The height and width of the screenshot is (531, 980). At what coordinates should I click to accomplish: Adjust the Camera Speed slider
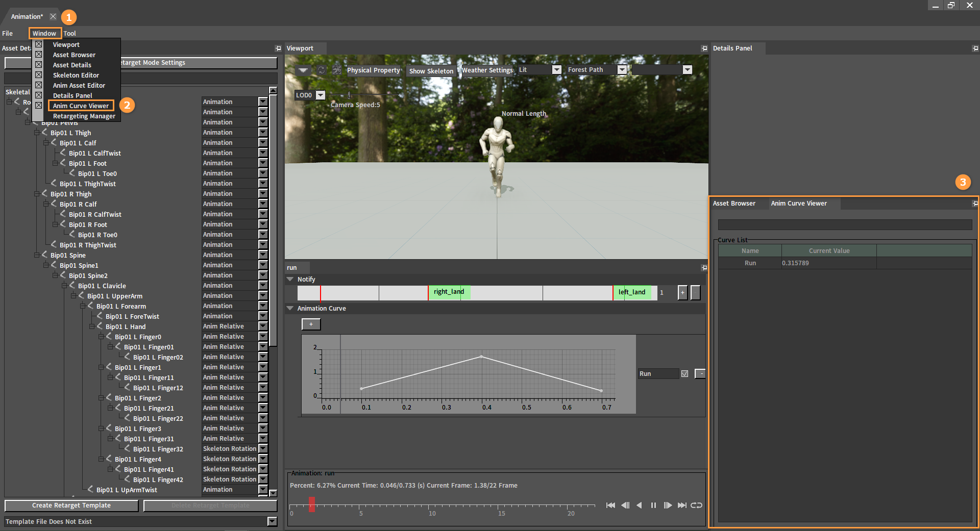point(349,95)
